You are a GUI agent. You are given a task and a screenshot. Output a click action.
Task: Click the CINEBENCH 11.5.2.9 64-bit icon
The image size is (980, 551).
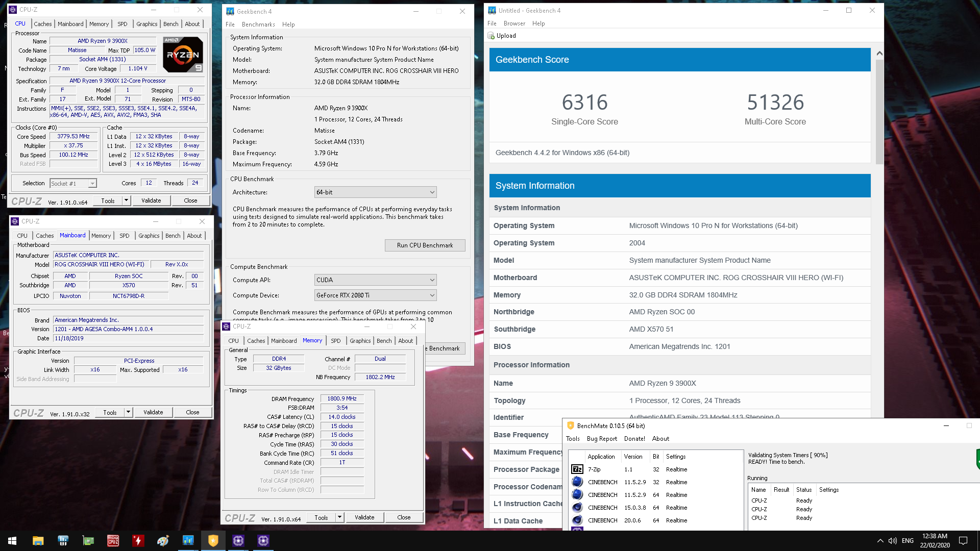577,495
